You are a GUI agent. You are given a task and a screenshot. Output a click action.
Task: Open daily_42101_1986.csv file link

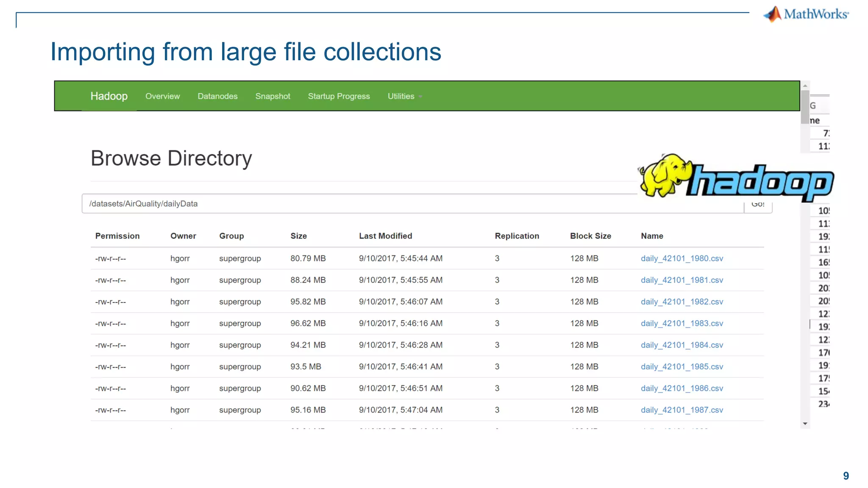pyautogui.click(x=682, y=388)
